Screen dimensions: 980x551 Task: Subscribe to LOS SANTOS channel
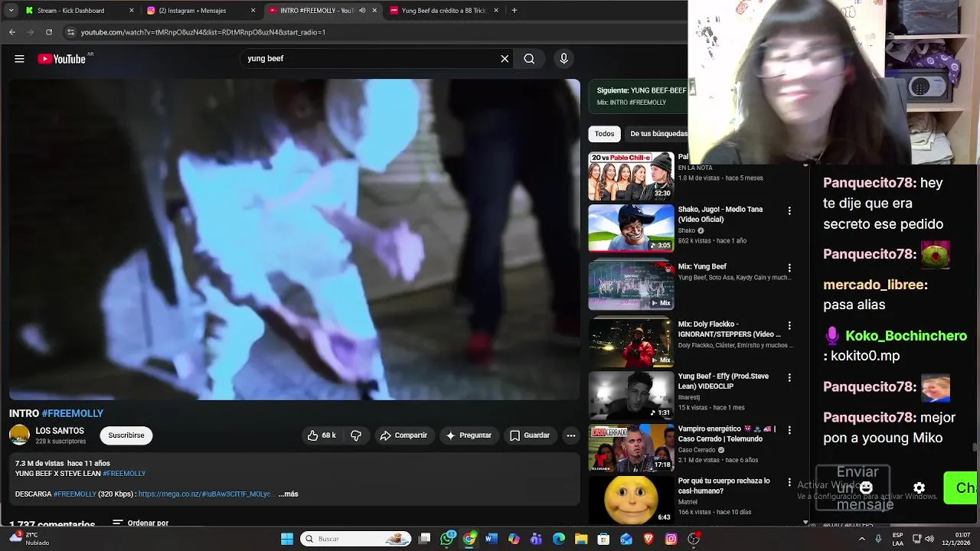coord(126,435)
